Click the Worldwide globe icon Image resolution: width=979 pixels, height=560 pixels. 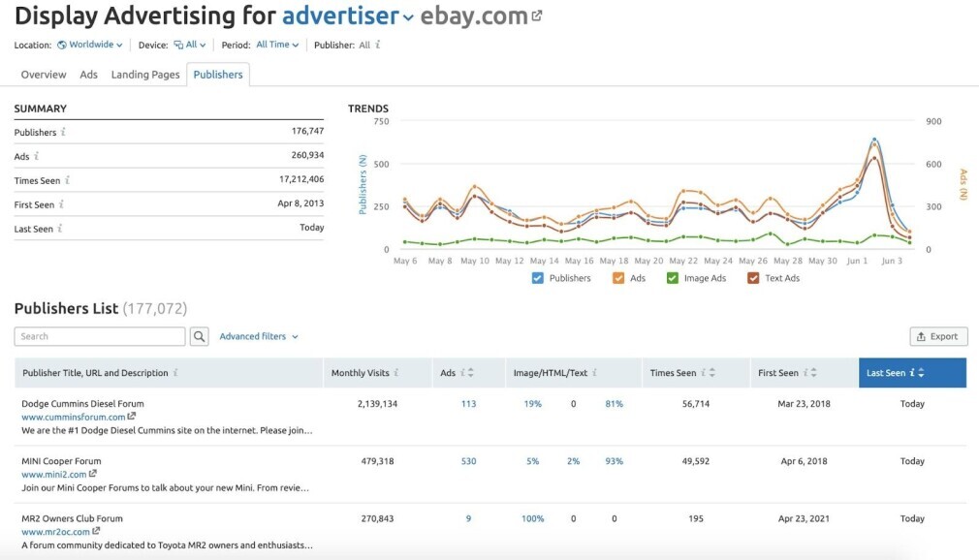click(62, 45)
